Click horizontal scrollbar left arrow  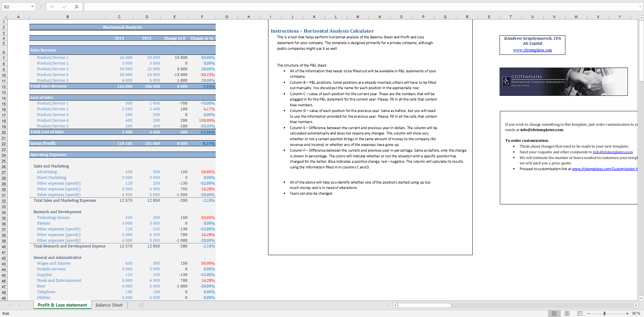pos(395,305)
